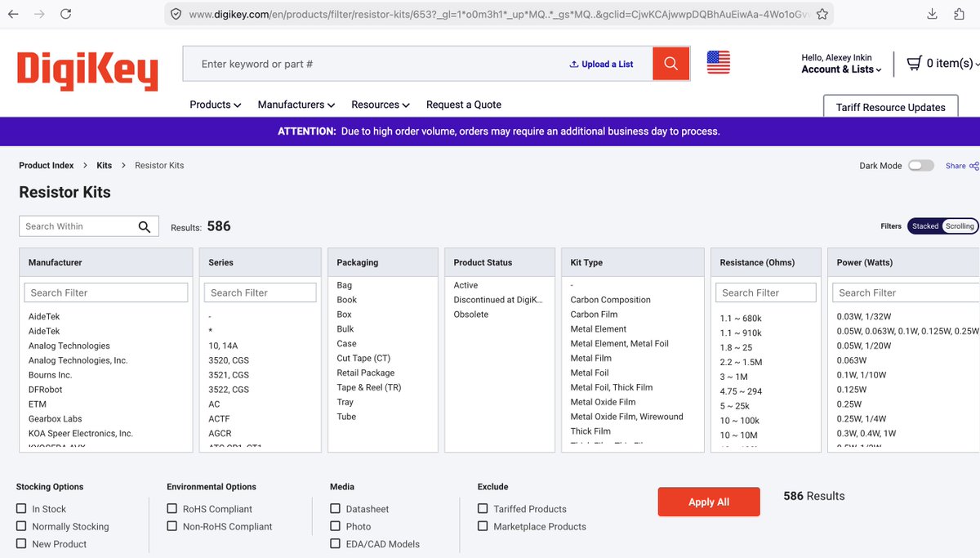The width and height of the screenshot is (980, 558).
Task: Enable Non-RoHS Compliant filter
Action: pos(172,526)
